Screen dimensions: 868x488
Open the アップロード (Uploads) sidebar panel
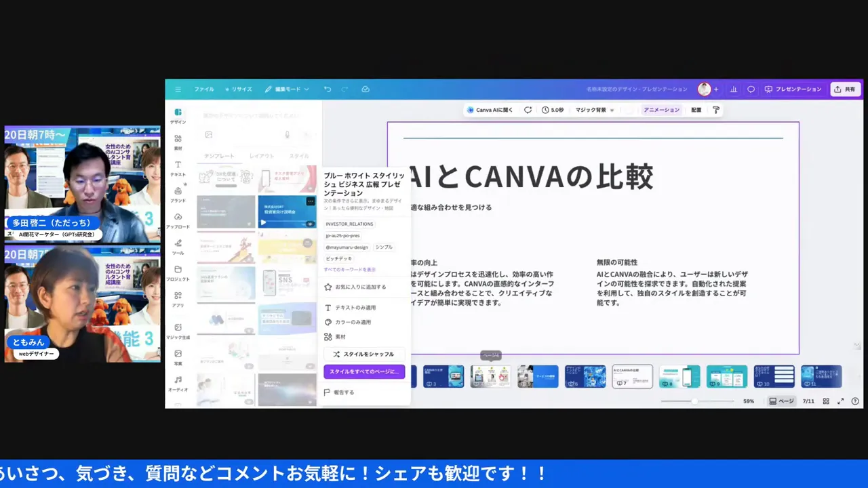click(x=178, y=220)
